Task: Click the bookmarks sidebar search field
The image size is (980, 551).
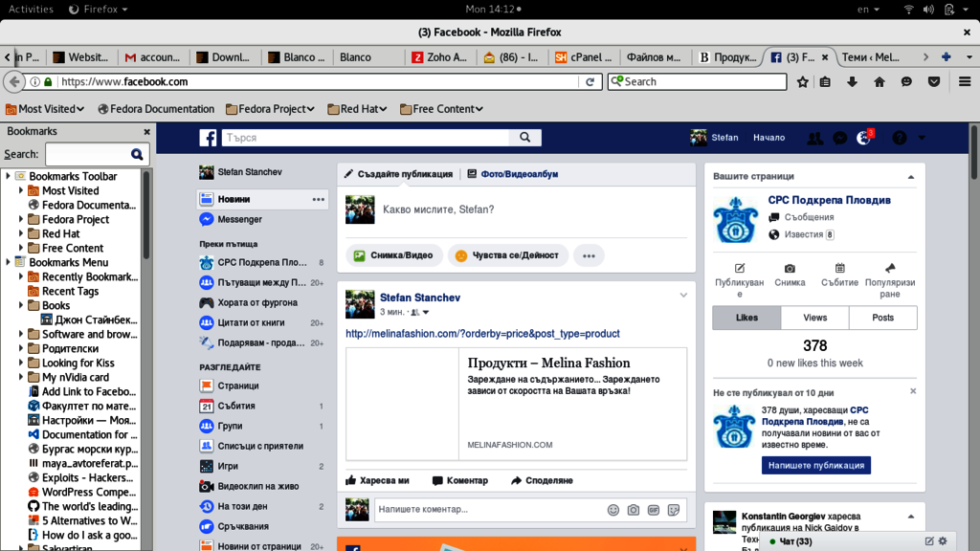Action: [x=86, y=154]
